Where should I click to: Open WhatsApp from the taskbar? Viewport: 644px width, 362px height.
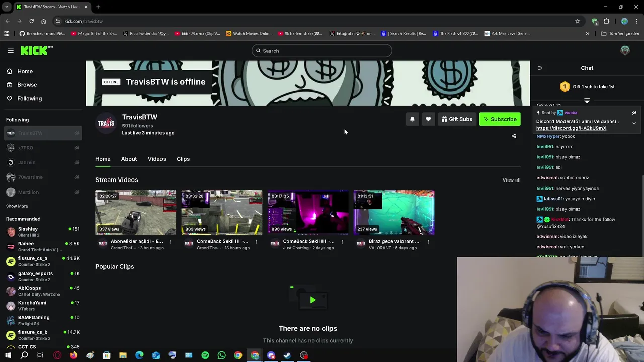pyautogui.click(x=222, y=355)
